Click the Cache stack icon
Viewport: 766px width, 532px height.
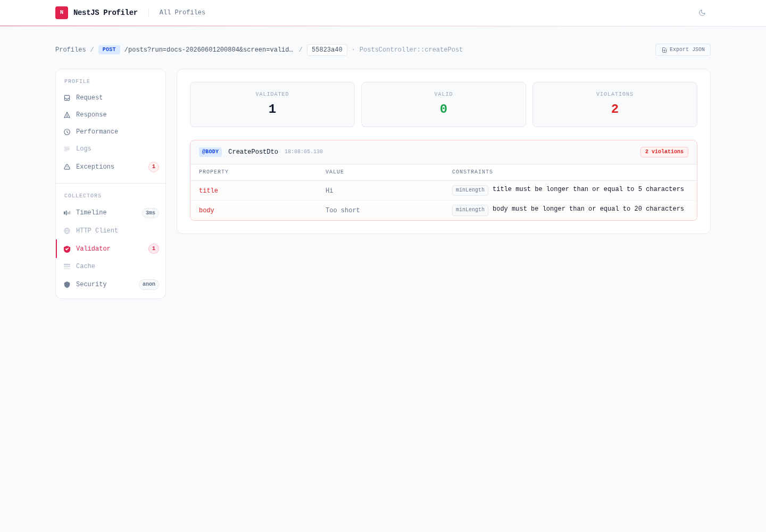click(67, 267)
